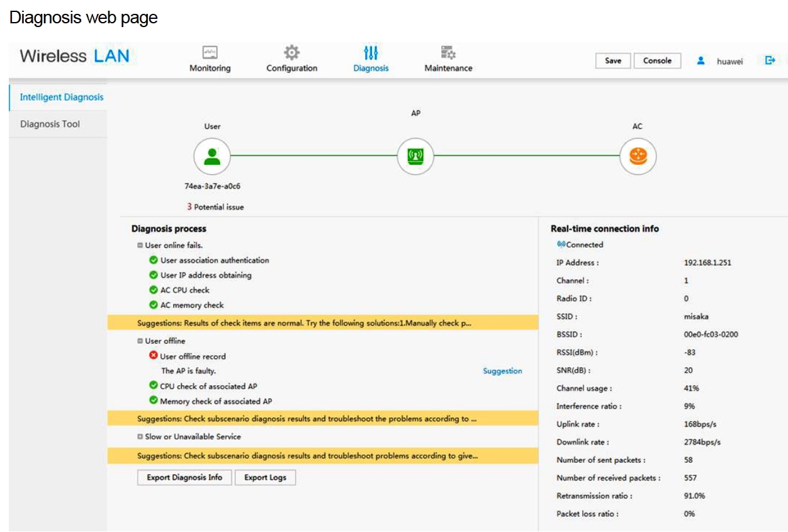Switch to Intelligent Diagnosis sidebar tab

tap(61, 97)
